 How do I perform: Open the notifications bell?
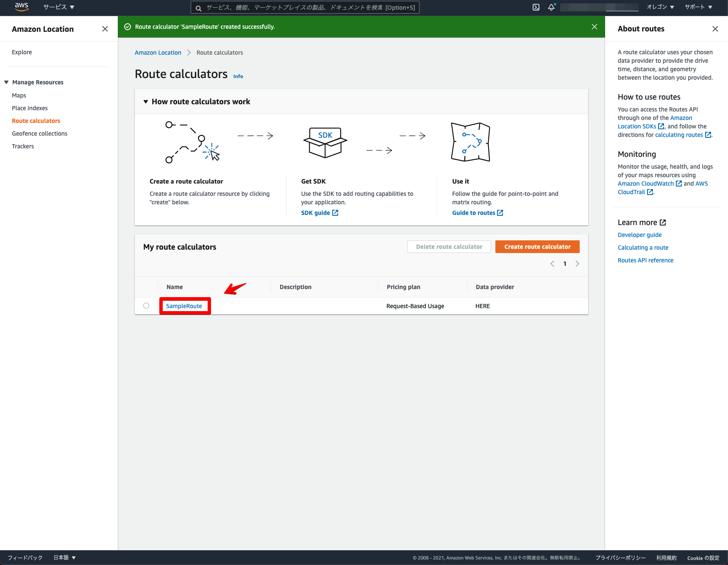[x=551, y=7]
